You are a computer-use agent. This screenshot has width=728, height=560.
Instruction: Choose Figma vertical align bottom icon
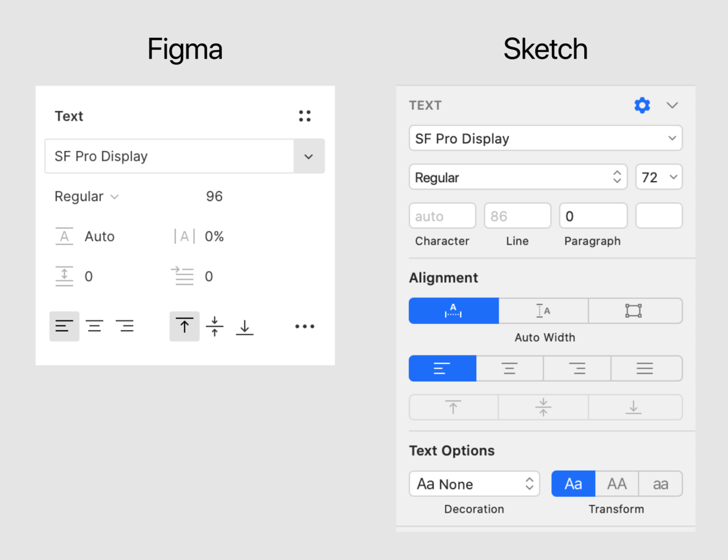click(x=244, y=327)
